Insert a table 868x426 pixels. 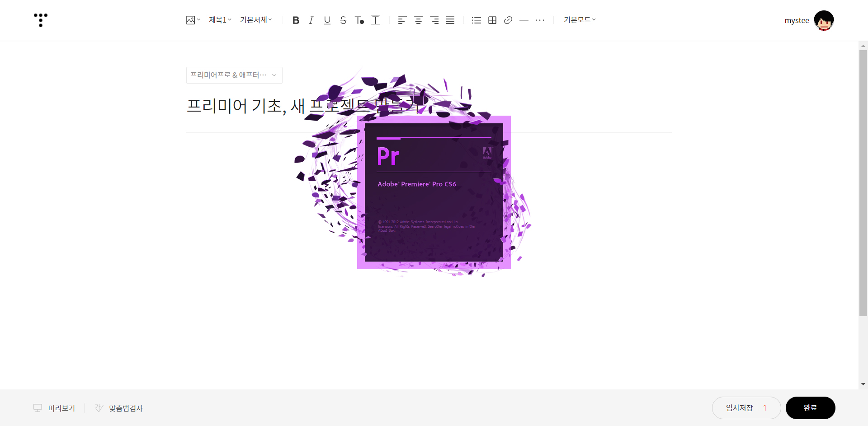click(492, 20)
